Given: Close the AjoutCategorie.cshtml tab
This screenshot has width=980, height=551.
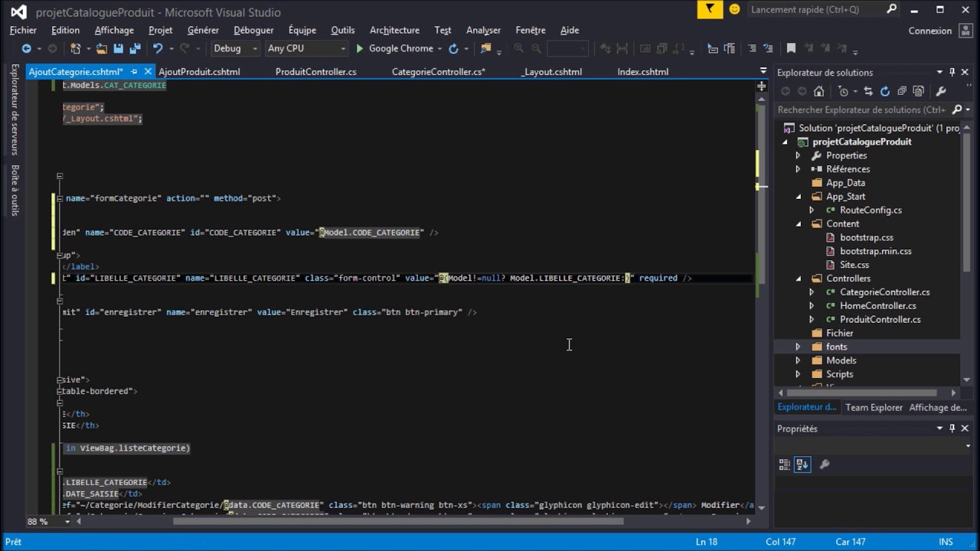Looking at the screenshot, I should [x=148, y=71].
